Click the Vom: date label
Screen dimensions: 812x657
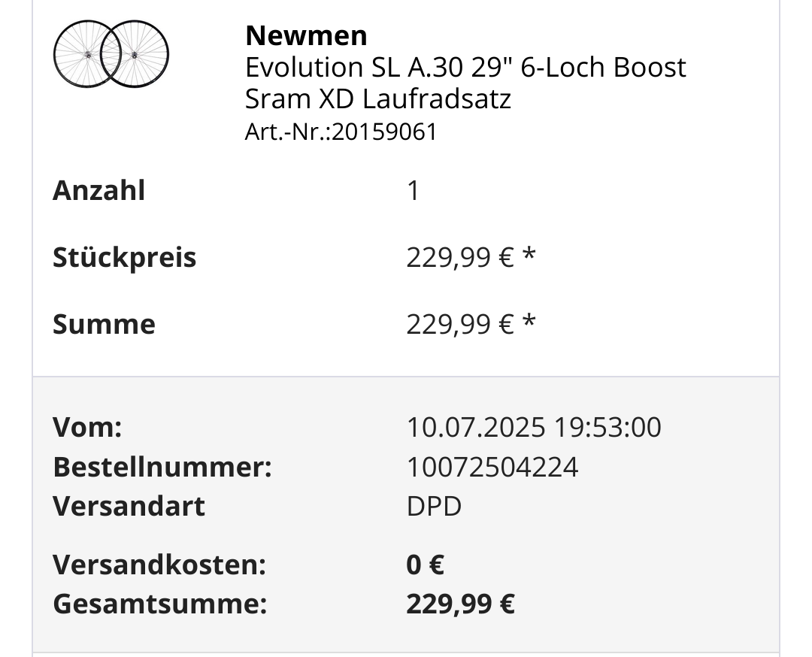coord(87,428)
